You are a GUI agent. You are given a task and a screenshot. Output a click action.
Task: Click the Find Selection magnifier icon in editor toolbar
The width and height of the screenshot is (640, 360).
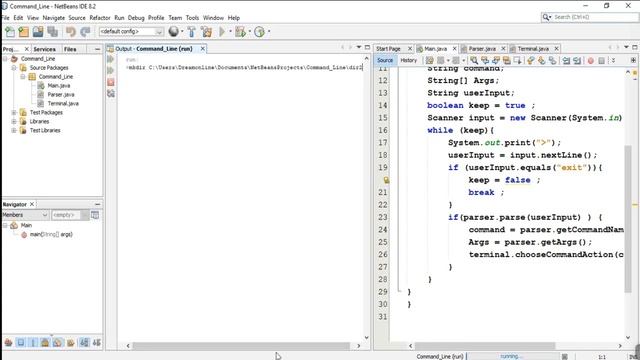tap(474, 60)
